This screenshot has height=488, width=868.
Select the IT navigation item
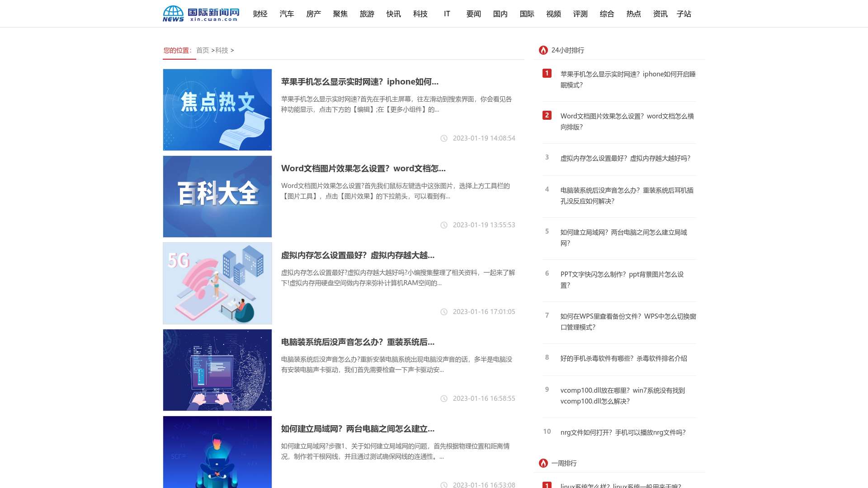pyautogui.click(x=447, y=14)
